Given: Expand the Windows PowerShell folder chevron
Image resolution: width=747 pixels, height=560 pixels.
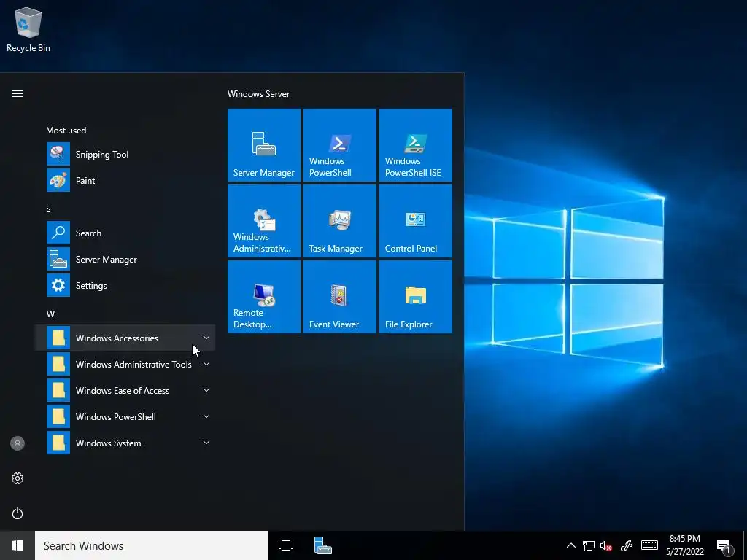Looking at the screenshot, I should tap(206, 416).
